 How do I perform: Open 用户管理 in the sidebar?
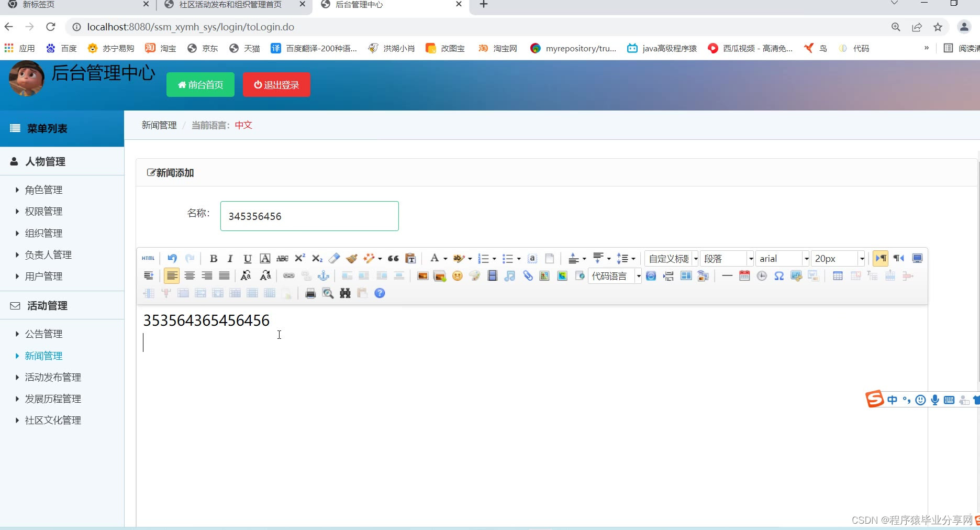(43, 277)
